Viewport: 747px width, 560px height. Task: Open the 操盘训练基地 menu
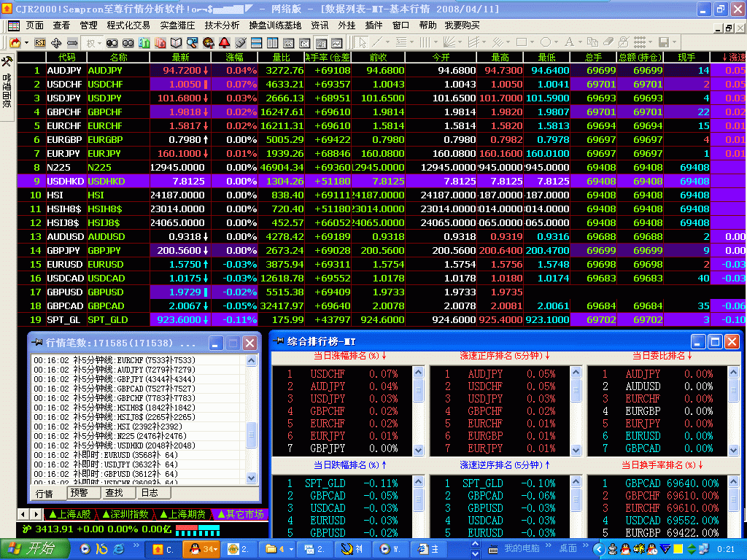click(275, 26)
